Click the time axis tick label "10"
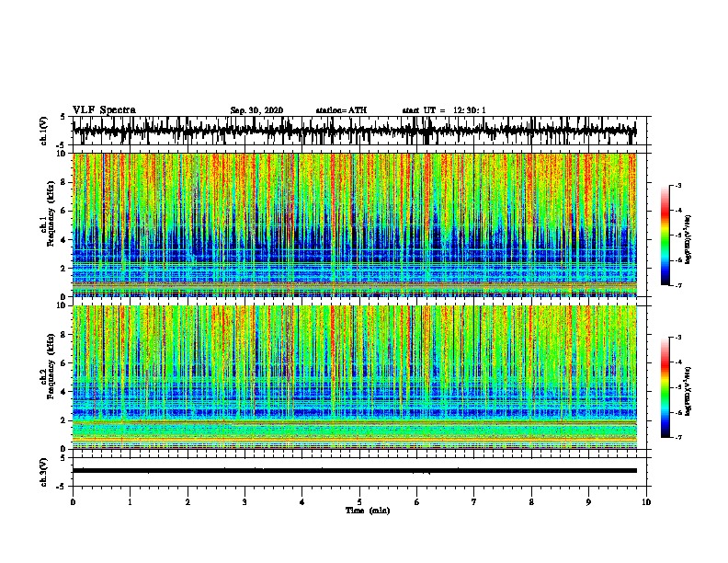This screenshot has width=728, height=563. pyautogui.click(x=646, y=502)
